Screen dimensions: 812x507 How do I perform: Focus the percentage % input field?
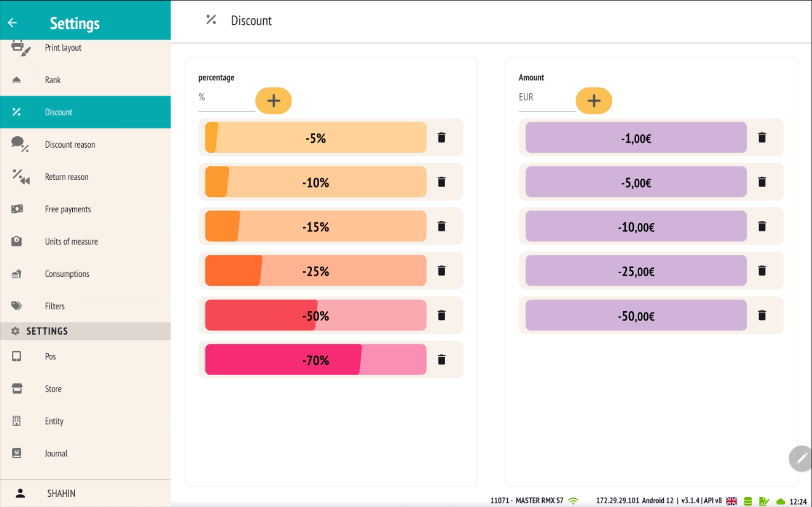(x=226, y=98)
